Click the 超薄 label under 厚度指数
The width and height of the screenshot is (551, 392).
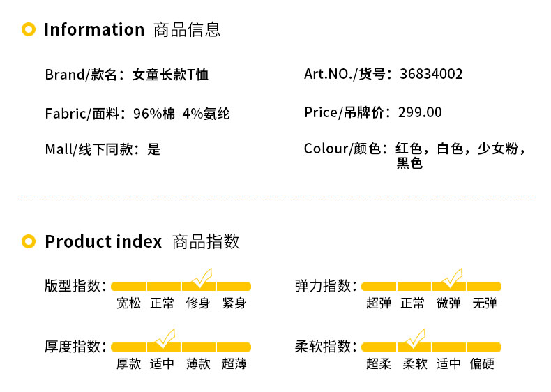click(234, 364)
